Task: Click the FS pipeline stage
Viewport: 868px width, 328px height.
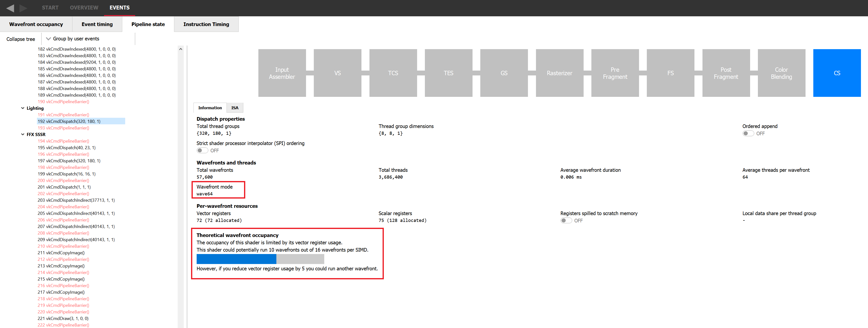Action: tap(670, 73)
